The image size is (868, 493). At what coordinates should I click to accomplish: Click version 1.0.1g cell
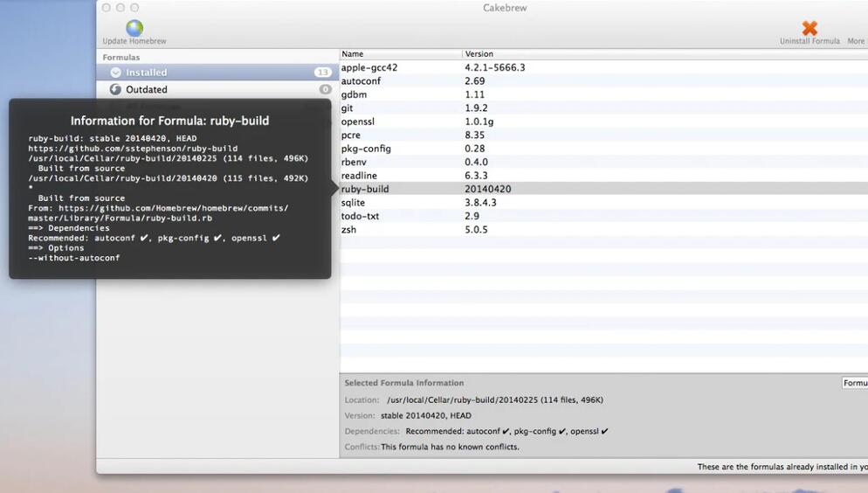[479, 122]
